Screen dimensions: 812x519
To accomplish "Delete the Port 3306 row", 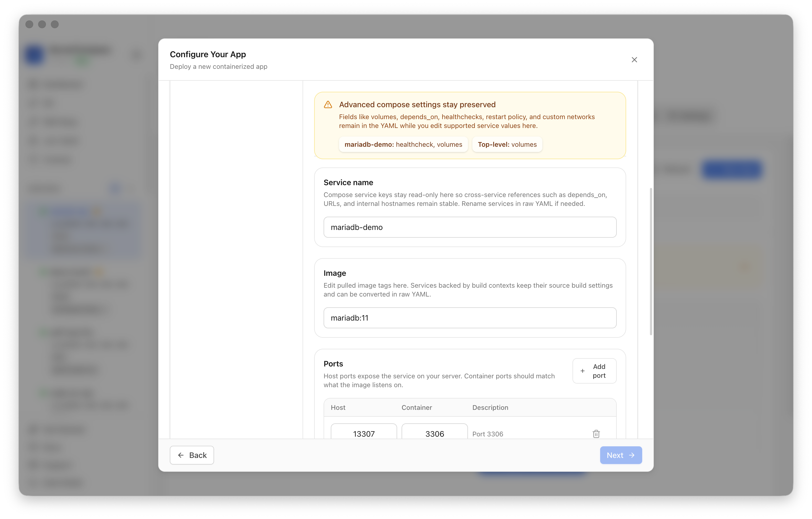I will pos(596,434).
